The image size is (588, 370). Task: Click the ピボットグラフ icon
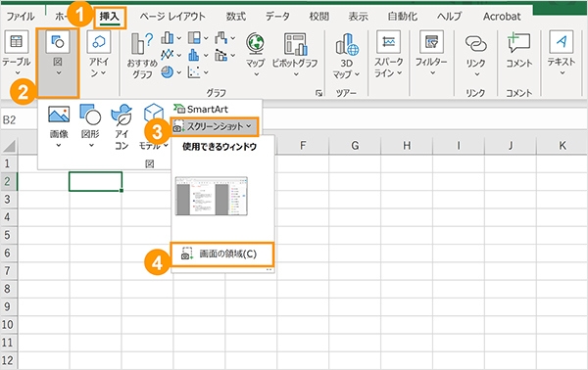(x=295, y=43)
